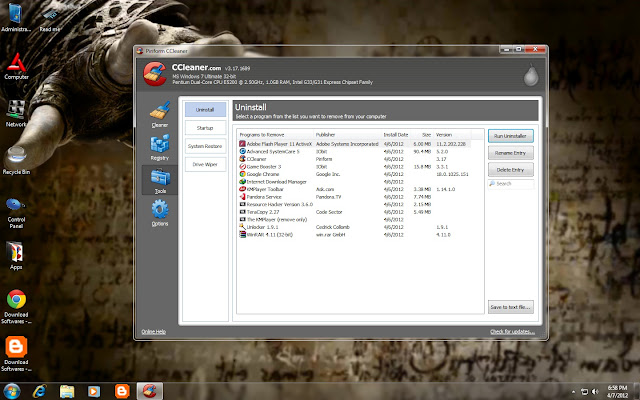This screenshot has height=400, width=640.
Task: Click the Delete Entry button
Action: [511, 169]
